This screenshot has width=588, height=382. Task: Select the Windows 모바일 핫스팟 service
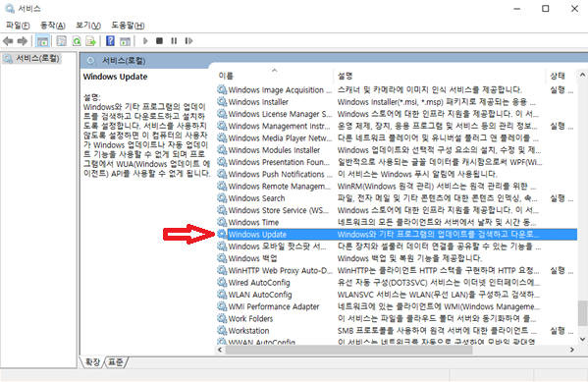pos(277,246)
